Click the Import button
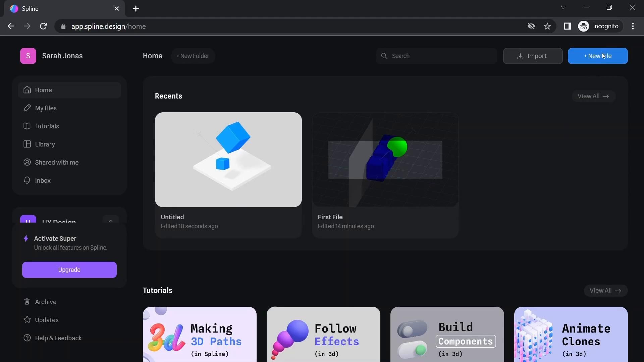644x362 pixels. coord(533,56)
